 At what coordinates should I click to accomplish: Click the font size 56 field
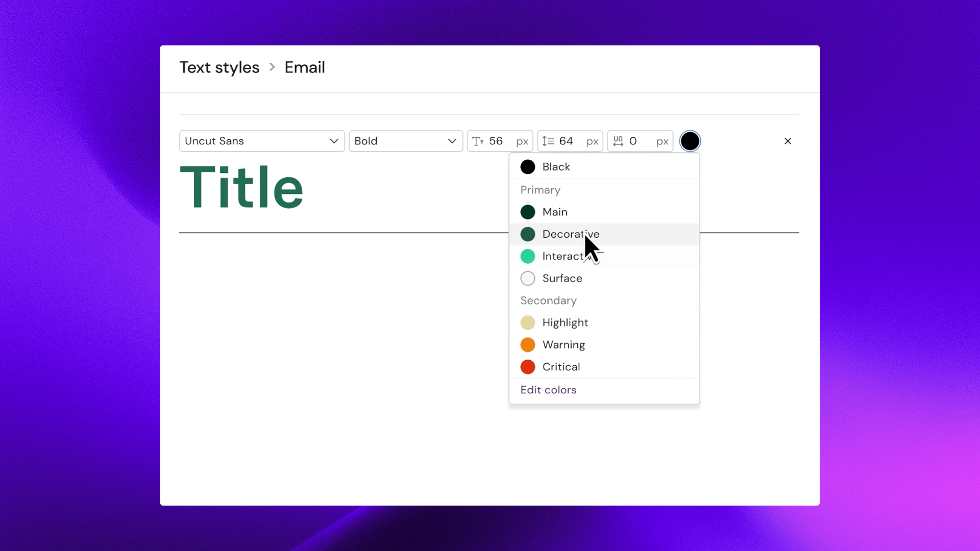coord(499,141)
